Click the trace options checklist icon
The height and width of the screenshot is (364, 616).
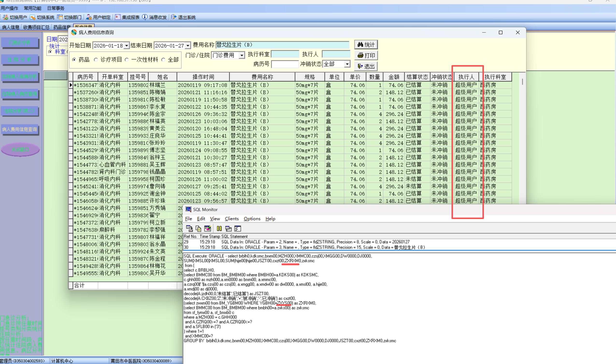click(237, 229)
